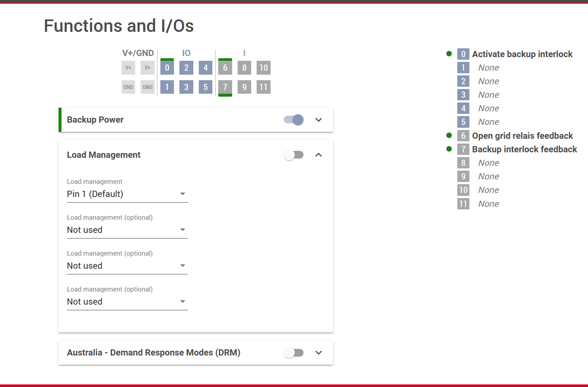Click Backup interlock feedback pin 7 entry
The width and height of the screenshot is (588, 387).
(x=524, y=149)
